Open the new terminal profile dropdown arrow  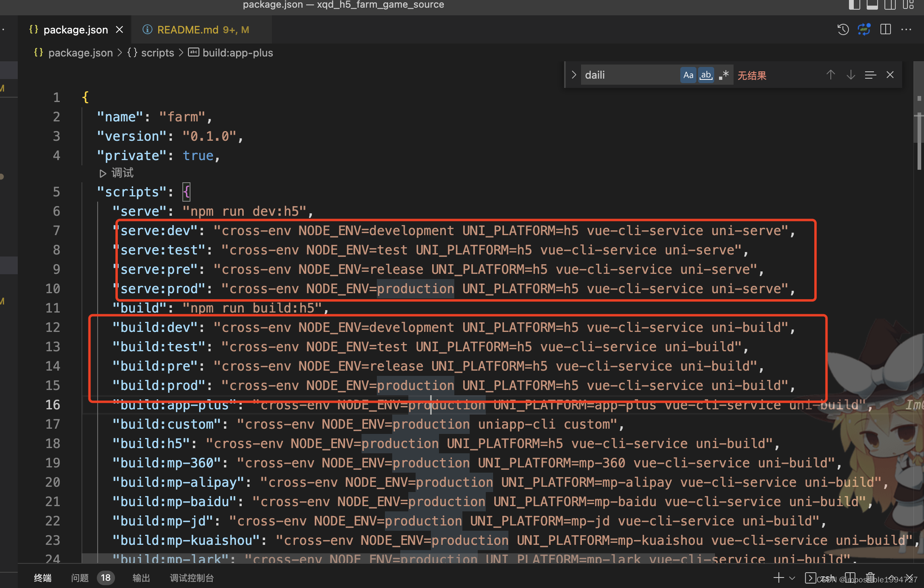792,578
